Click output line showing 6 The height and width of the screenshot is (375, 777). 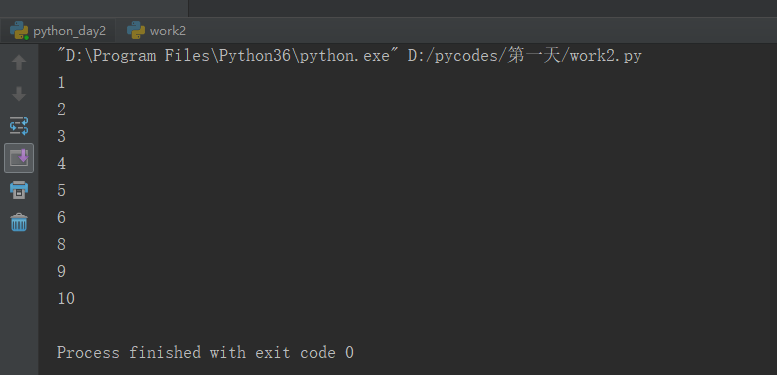pyautogui.click(x=61, y=217)
